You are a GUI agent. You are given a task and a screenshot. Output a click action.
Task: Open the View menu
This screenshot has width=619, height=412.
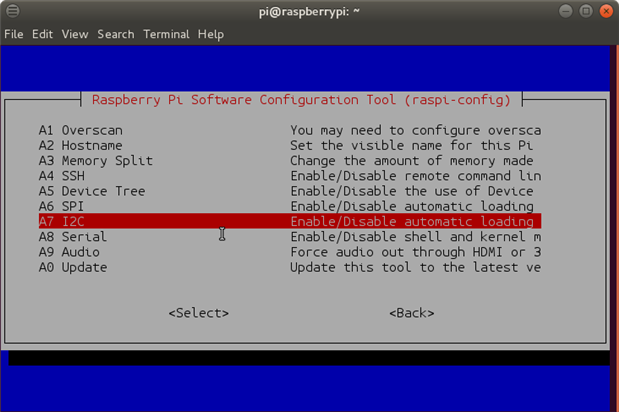pos(75,34)
